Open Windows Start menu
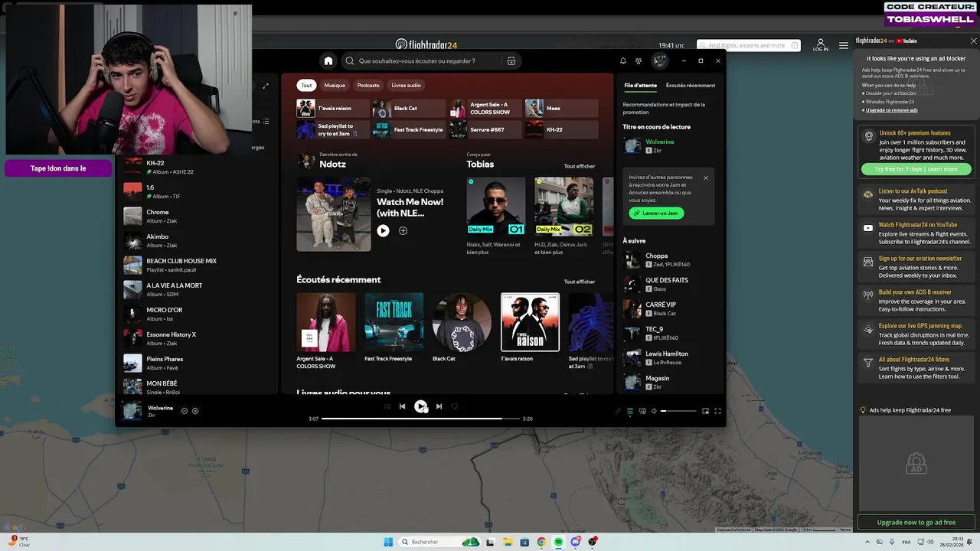 [x=388, y=542]
